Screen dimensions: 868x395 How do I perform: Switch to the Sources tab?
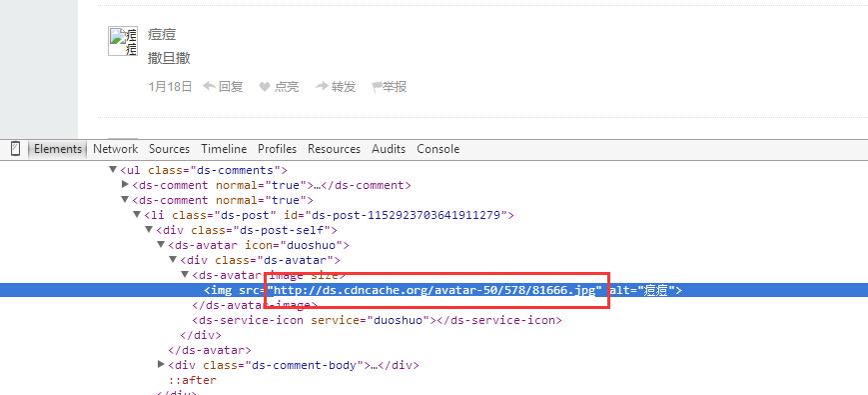click(170, 148)
